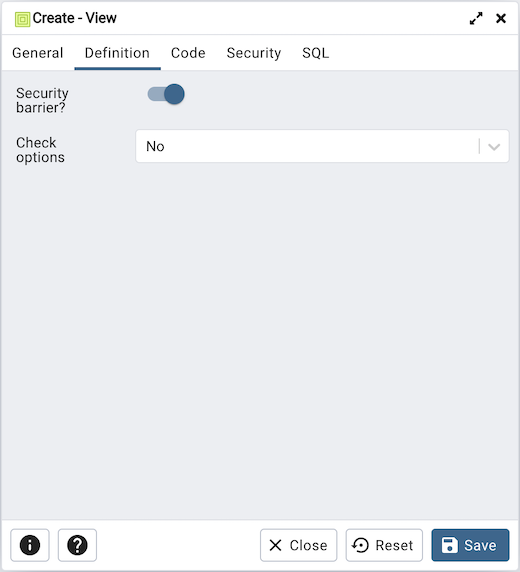Open the object information (i) button

click(30, 545)
